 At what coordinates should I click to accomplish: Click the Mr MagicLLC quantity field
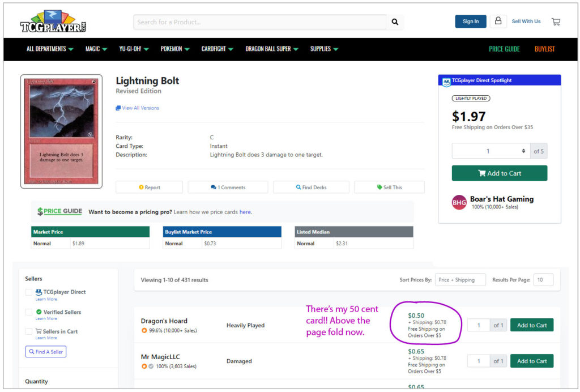[x=479, y=361]
